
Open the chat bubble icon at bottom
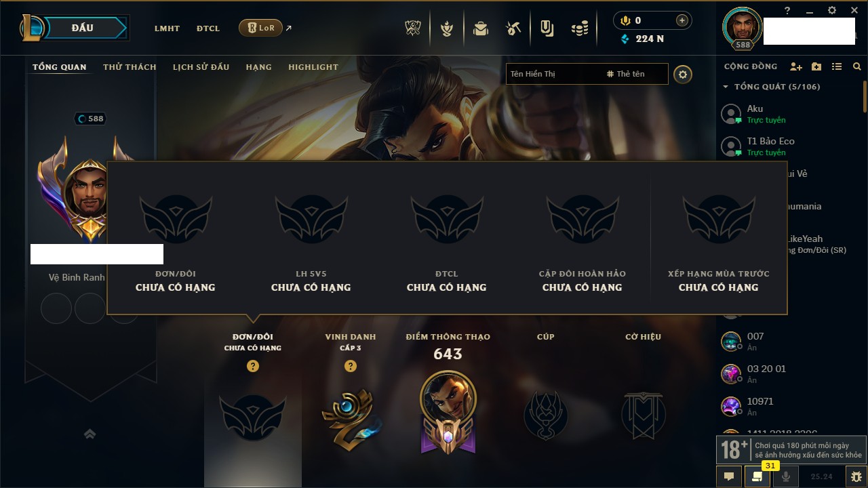[729, 476]
